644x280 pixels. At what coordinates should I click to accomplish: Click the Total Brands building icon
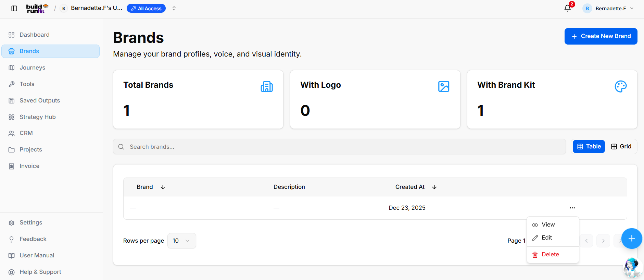click(x=267, y=86)
